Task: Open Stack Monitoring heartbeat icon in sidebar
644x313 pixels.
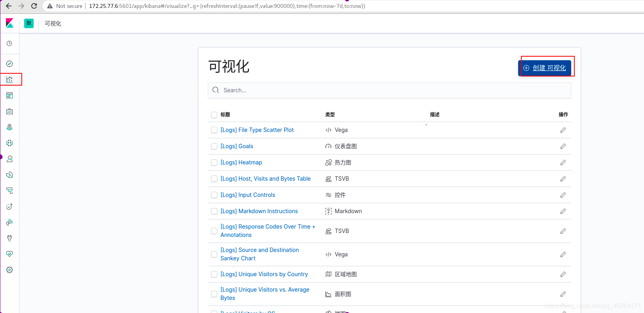Action: pos(9,254)
